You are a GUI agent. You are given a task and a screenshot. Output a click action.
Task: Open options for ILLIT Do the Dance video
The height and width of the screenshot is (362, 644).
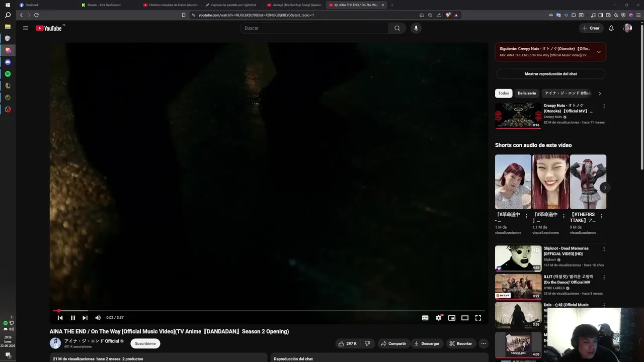coord(604,277)
